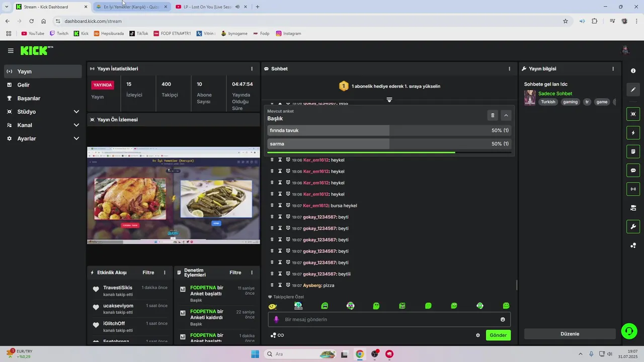Bookmark this page with the star icon

pos(566,21)
